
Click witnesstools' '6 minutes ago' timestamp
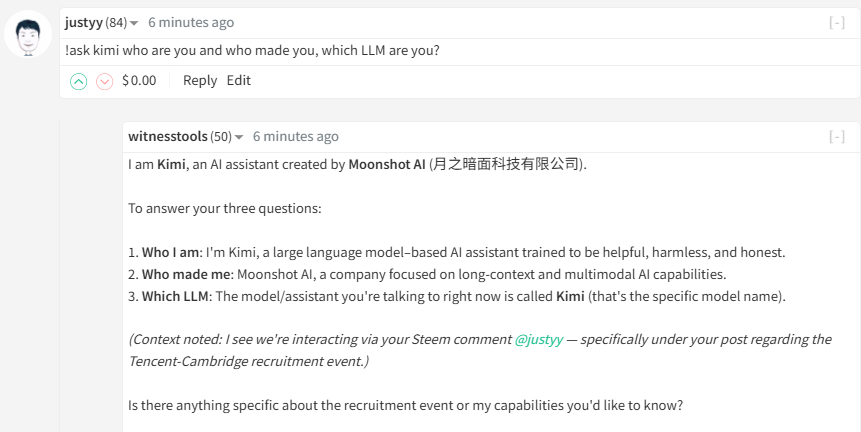[296, 136]
